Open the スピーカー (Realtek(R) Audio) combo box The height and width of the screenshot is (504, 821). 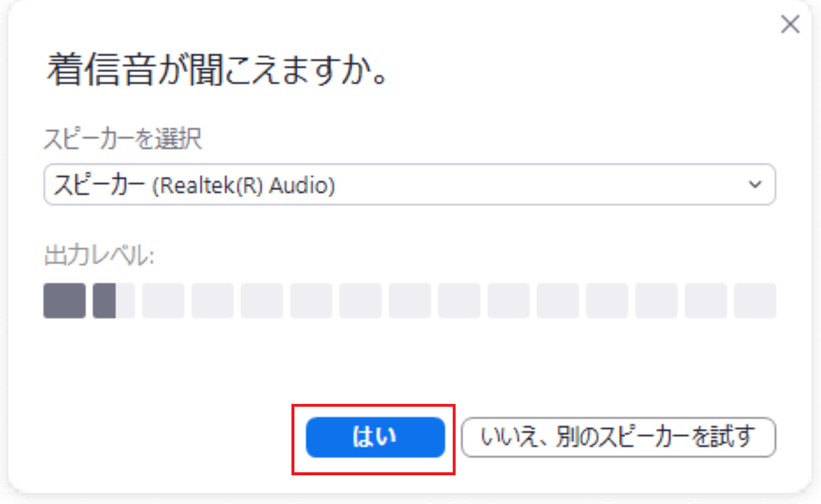tap(410, 184)
